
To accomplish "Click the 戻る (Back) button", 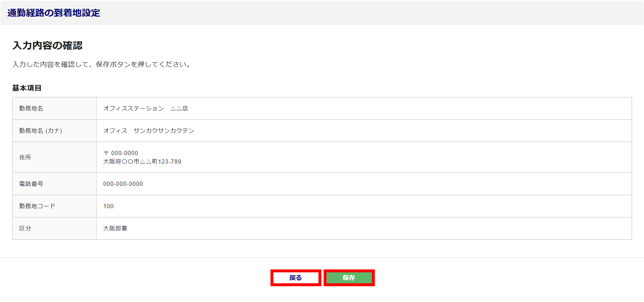I will click(296, 278).
